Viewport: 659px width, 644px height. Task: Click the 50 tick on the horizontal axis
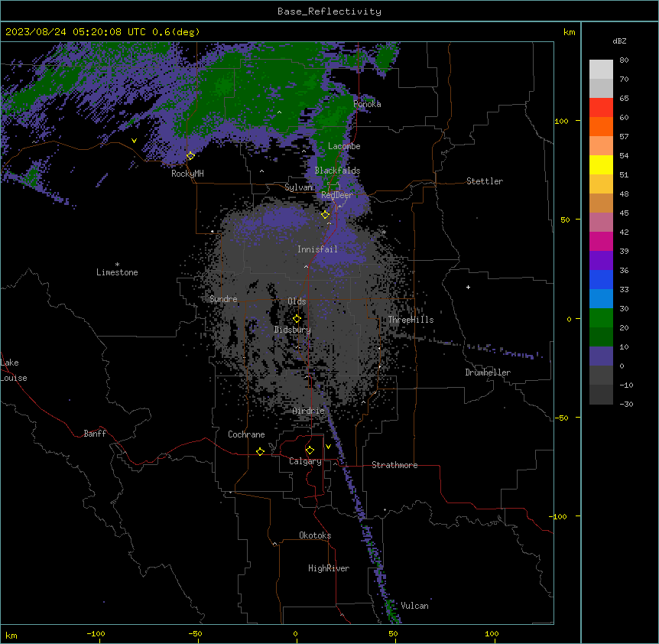tap(394, 633)
